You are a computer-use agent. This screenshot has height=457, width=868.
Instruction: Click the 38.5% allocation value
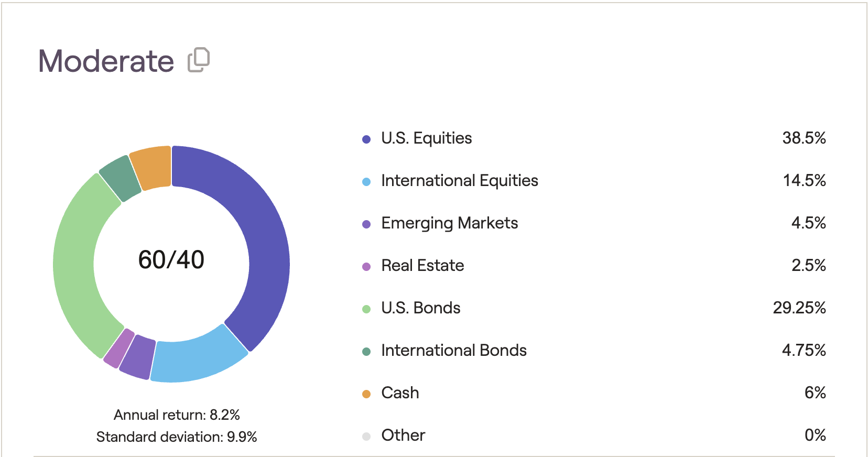click(804, 138)
